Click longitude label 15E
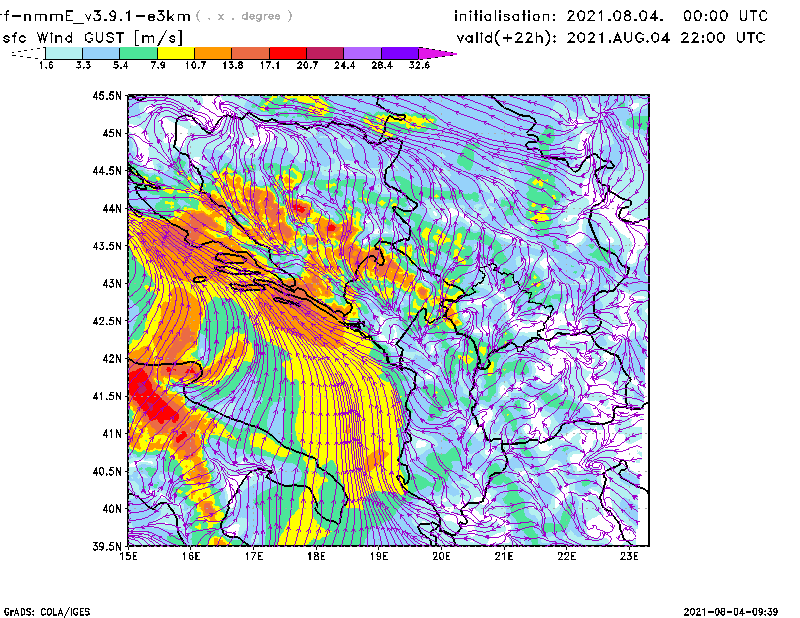Viewport: 800px width, 618px height. pos(128,556)
